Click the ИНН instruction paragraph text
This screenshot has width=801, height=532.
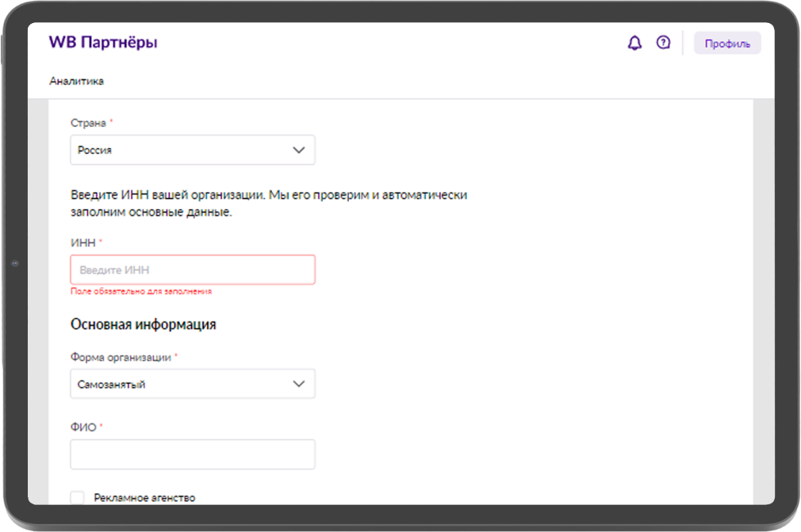pyautogui.click(x=268, y=203)
